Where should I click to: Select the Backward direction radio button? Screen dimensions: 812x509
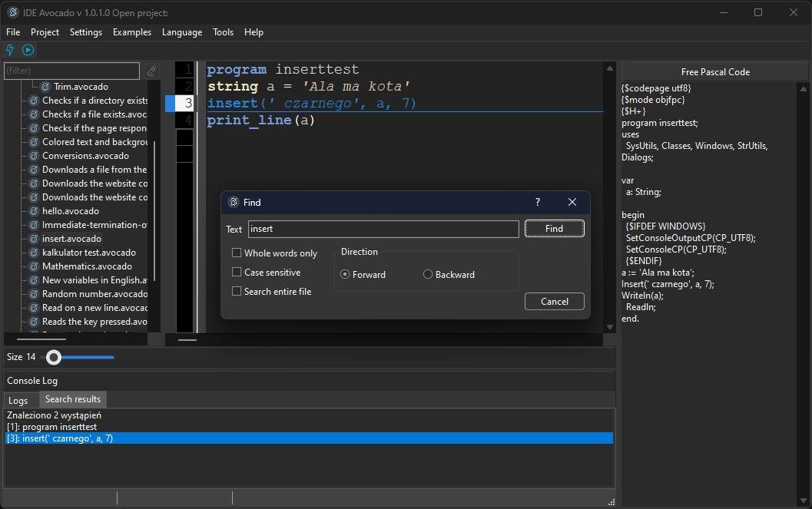428,274
